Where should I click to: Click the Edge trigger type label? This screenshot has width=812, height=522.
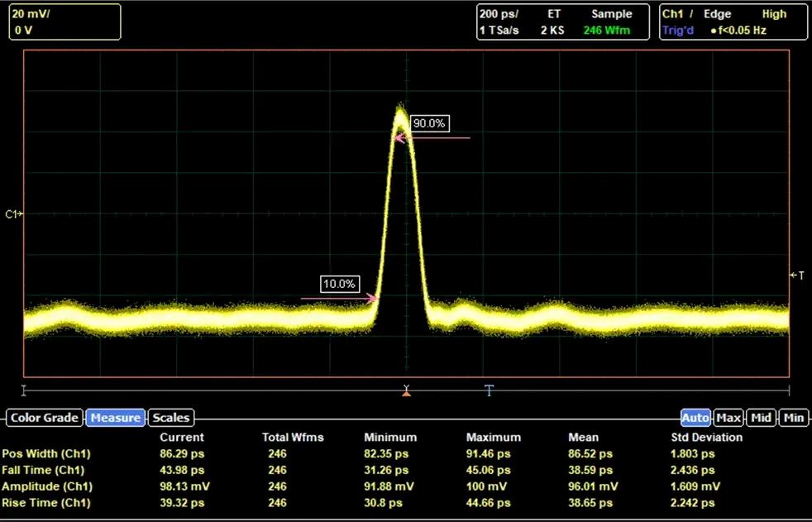[x=717, y=14]
